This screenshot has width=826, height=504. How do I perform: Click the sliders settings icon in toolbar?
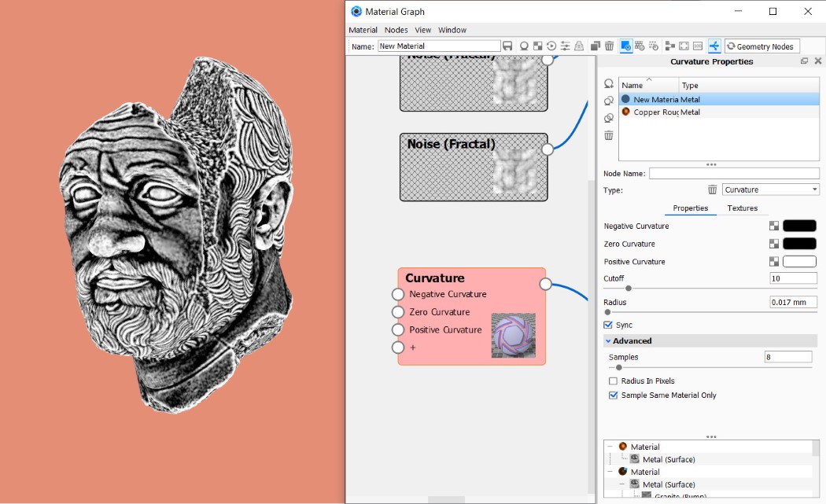(565, 46)
